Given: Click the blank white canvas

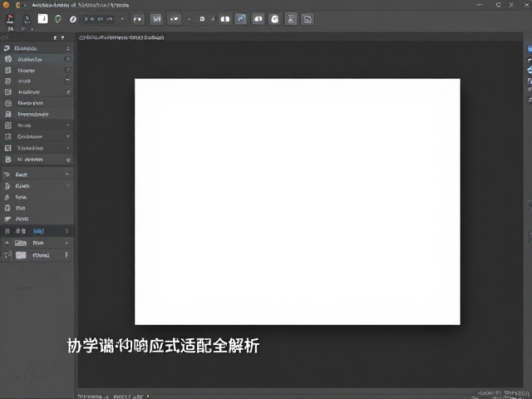Looking at the screenshot, I should 298,201.
